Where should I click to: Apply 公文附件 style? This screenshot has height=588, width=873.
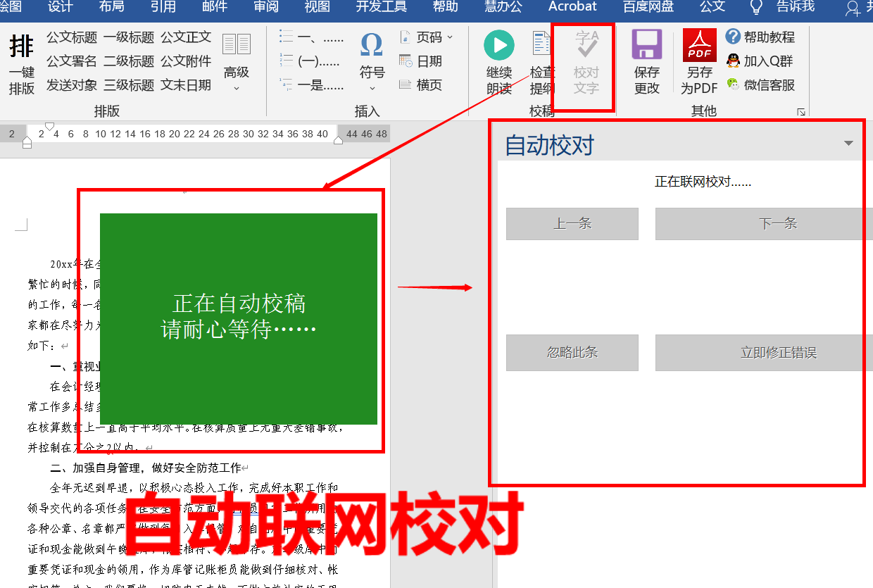(x=186, y=61)
